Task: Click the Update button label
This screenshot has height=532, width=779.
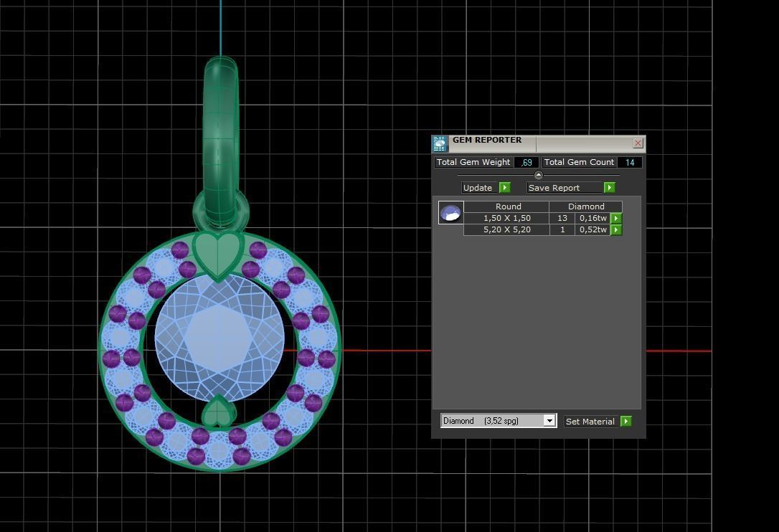Action: click(x=478, y=188)
